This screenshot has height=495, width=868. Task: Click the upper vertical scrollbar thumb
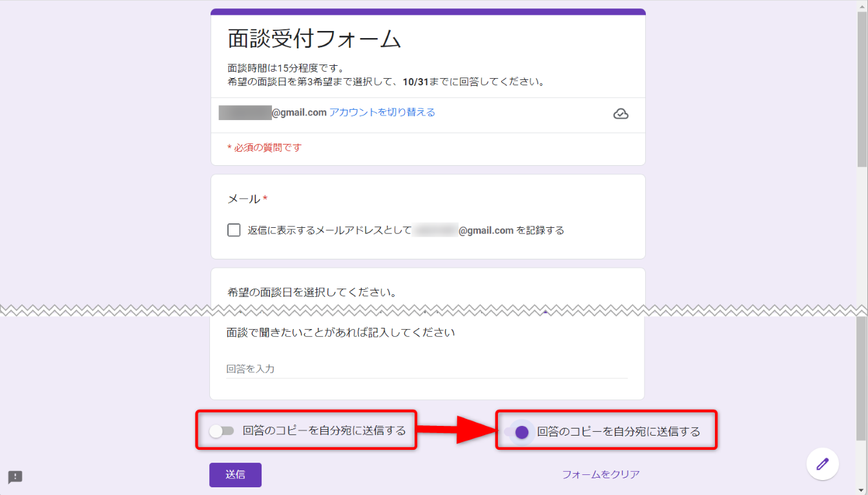coord(862,90)
